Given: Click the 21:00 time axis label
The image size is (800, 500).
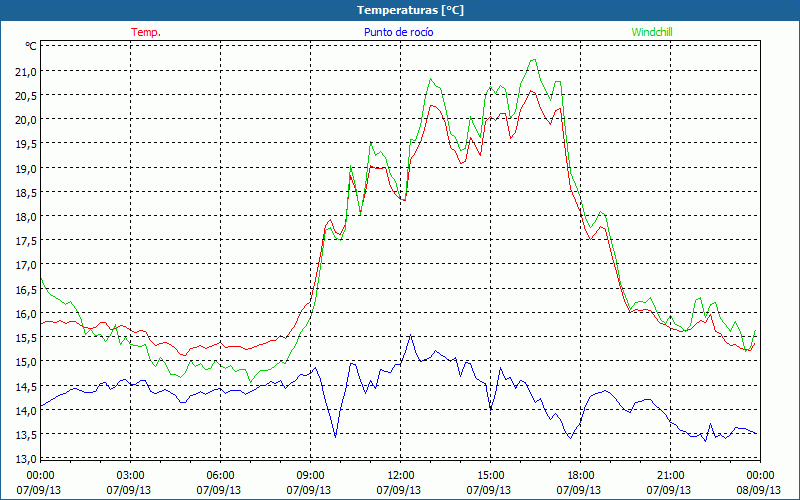Looking at the screenshot, I should [670, 476].
